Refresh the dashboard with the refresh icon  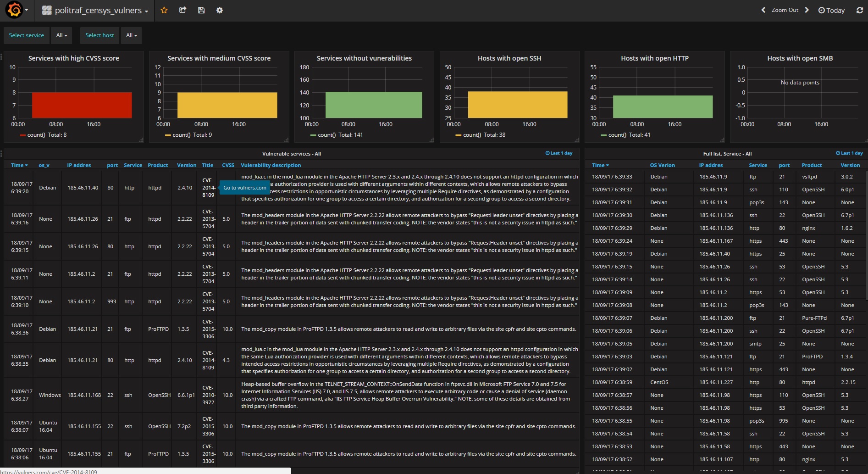pyautogui.click(x=859, y=10)
